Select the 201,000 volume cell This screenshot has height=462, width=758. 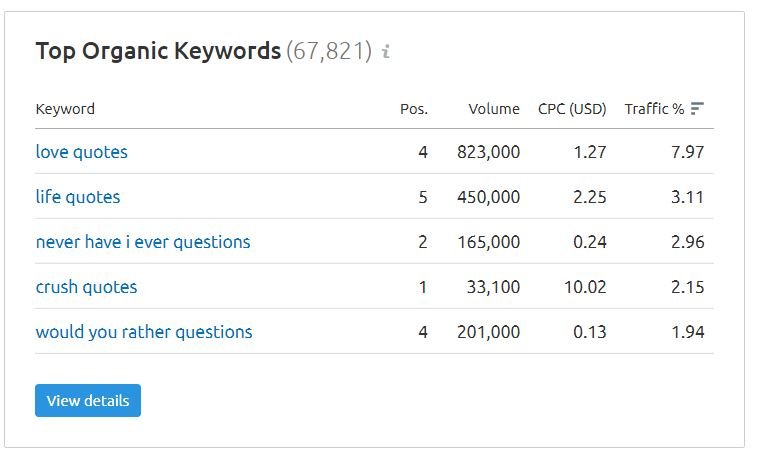click(488, 332)
